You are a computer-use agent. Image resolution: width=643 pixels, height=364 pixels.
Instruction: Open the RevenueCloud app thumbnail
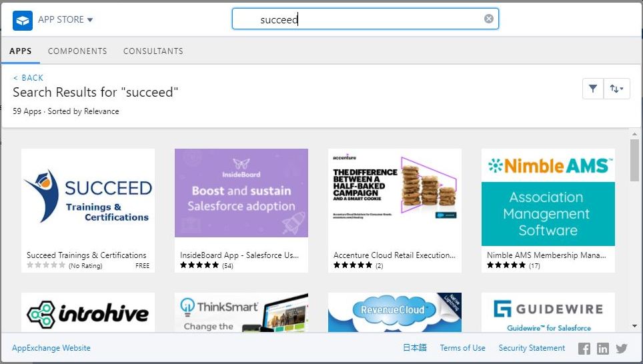[394, 313]
